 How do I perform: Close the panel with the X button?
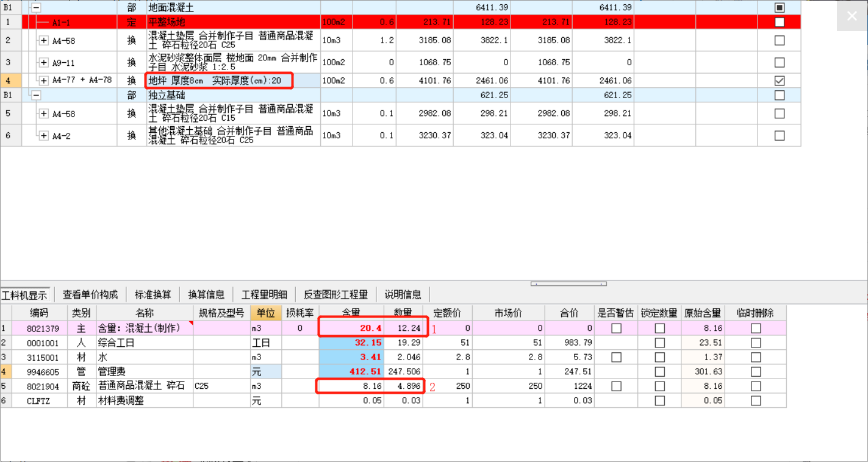coord(852,16)
